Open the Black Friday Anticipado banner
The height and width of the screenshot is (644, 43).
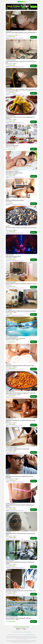pyautogui.click(x=21, y=7)
